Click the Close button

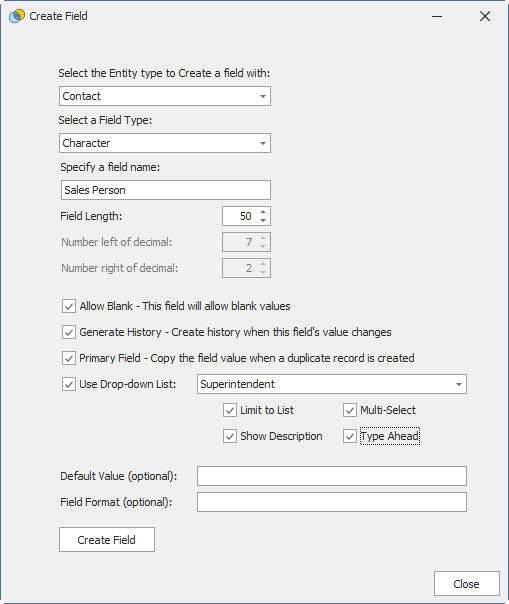pyautogui.click(x=467, y=584)
